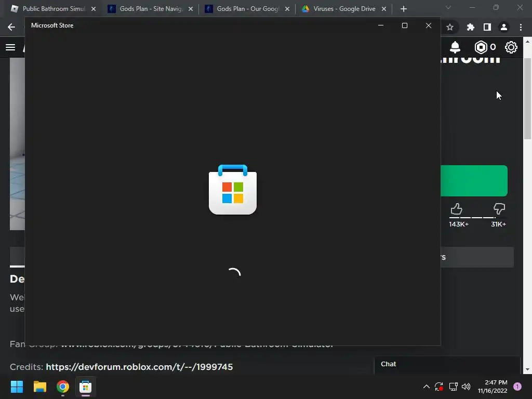Open the clock showing 2:47 PM
This screenshot has height=399, width=532.
click(493, 387)
